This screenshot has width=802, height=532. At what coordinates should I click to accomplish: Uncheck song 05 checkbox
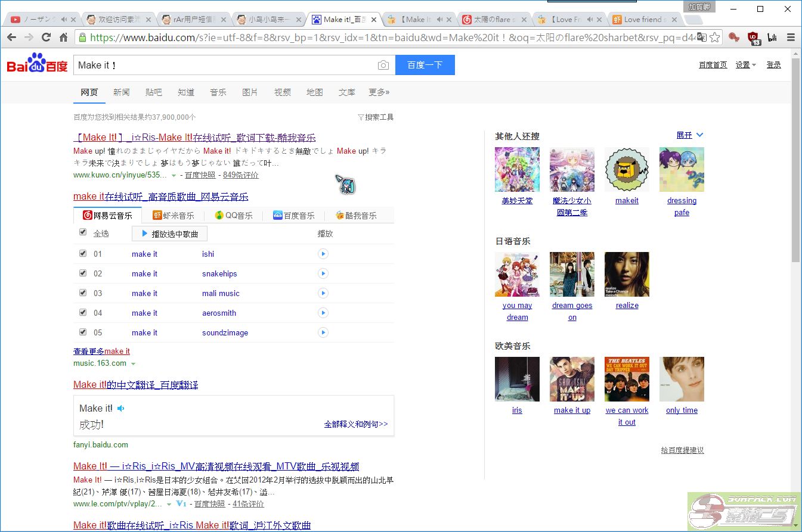click(x=83, y=332)
